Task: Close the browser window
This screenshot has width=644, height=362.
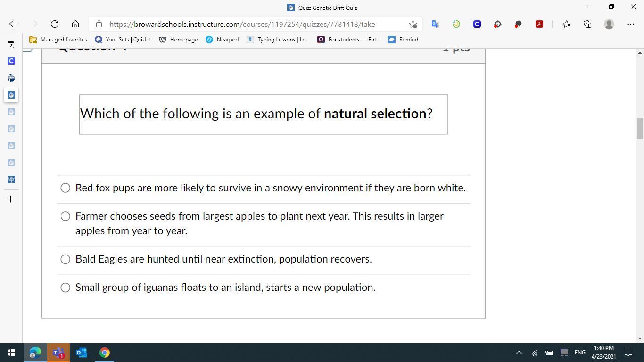Action: (x=633, y=7)
